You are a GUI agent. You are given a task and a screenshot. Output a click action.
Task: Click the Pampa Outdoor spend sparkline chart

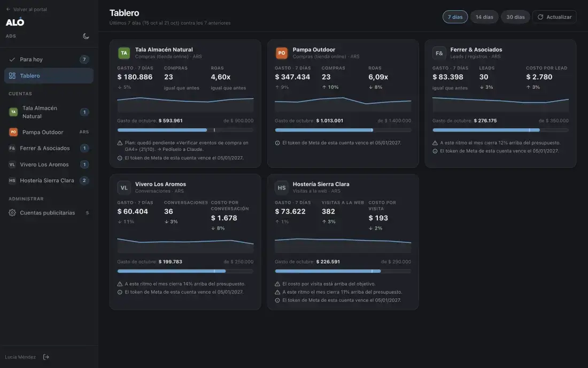tap(343, 104)
